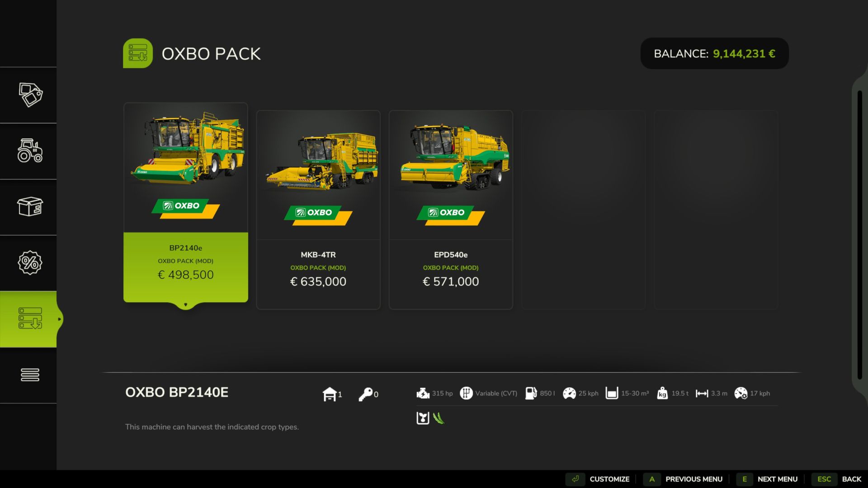The height and width of the screenshot is (488, 868).
Task: Select the tractor vehicles category icon
Action: point(30,151)
